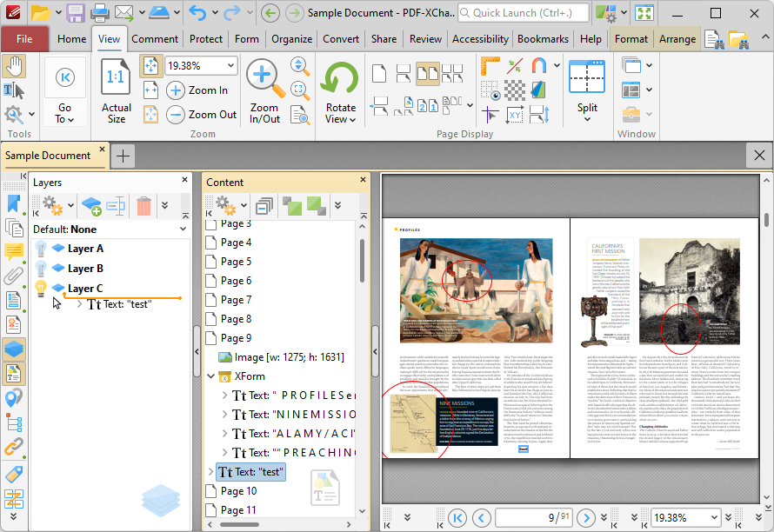Select Page 10 in Content tree
Viewport: 774px width, 532px height.
click(238, 491)
